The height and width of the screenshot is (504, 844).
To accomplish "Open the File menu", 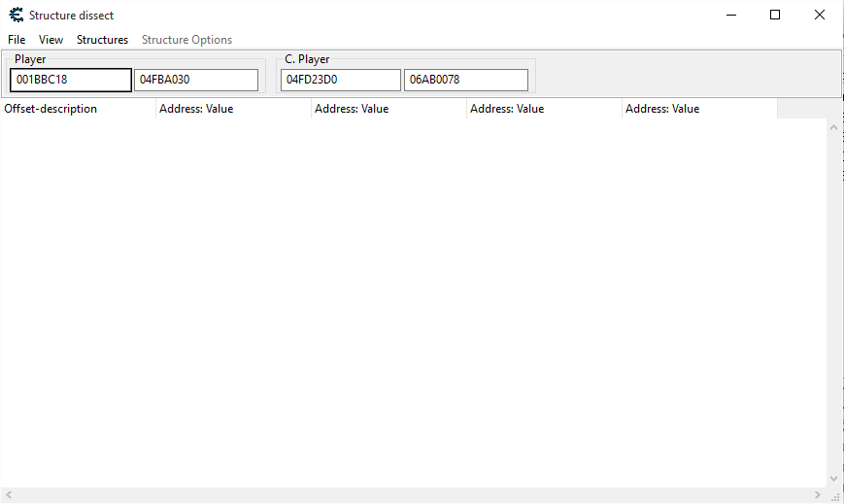I will [x=17, y=40].
